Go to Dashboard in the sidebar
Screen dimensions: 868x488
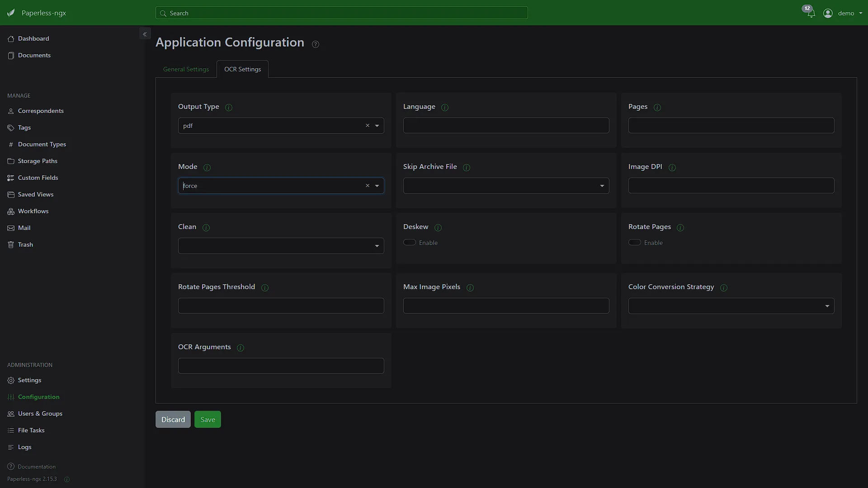point(33,38)
